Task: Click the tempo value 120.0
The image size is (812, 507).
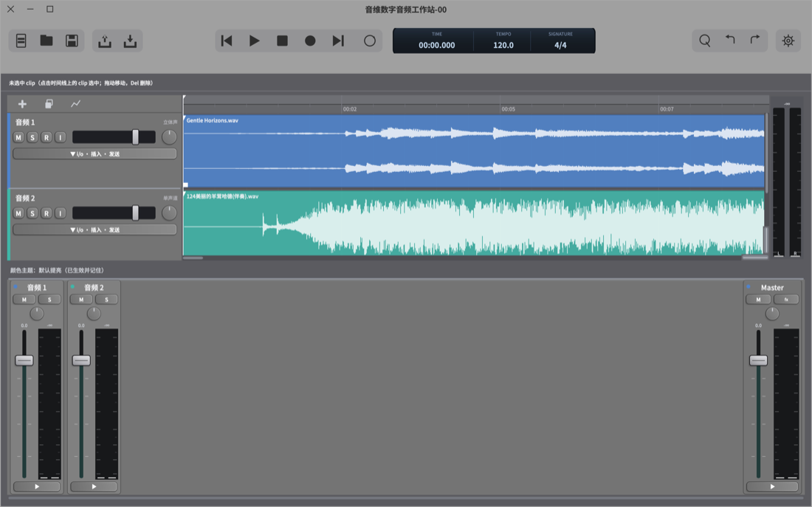Action: coord(503,45)
